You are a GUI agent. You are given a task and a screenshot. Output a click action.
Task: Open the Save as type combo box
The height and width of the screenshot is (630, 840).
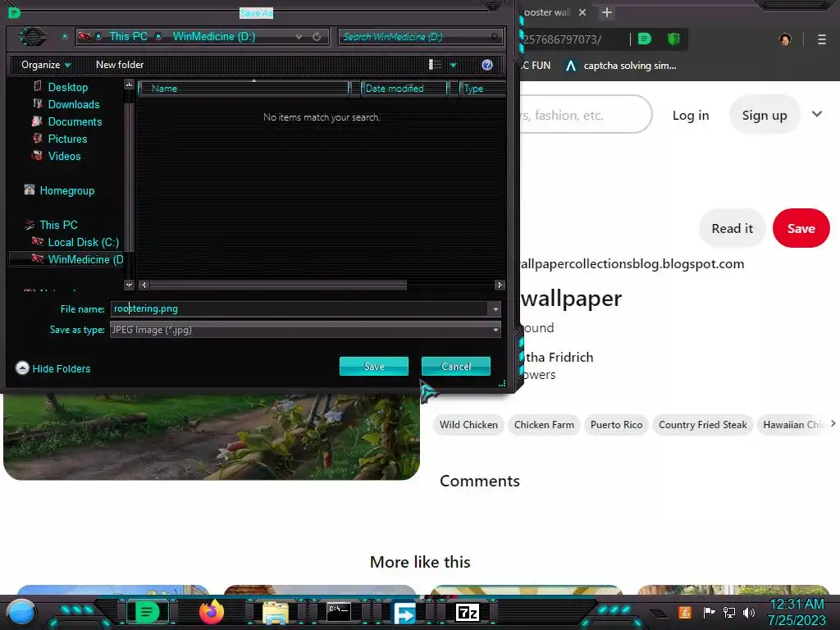[x=305, y=330]
